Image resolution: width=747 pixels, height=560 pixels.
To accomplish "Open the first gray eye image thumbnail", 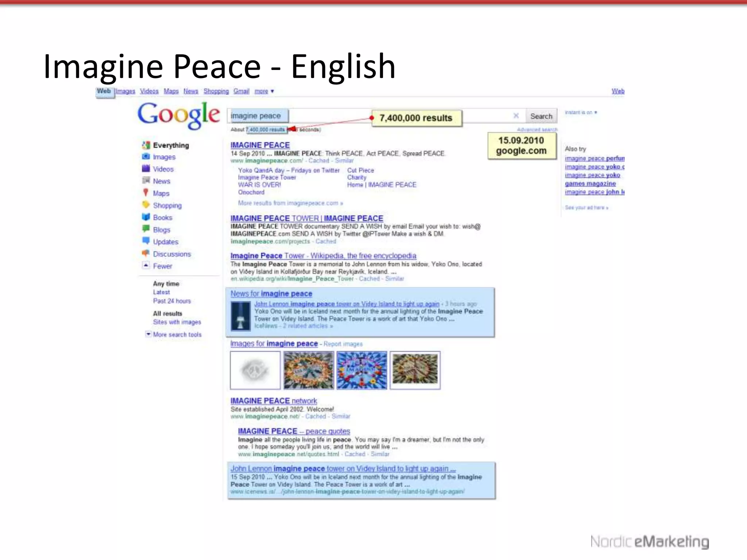I will point(255,370).
